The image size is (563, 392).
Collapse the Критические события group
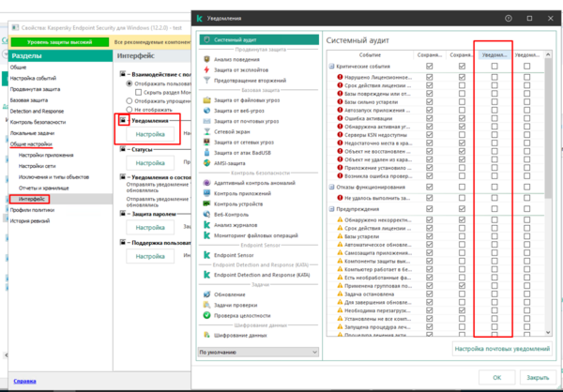point(328,68)
